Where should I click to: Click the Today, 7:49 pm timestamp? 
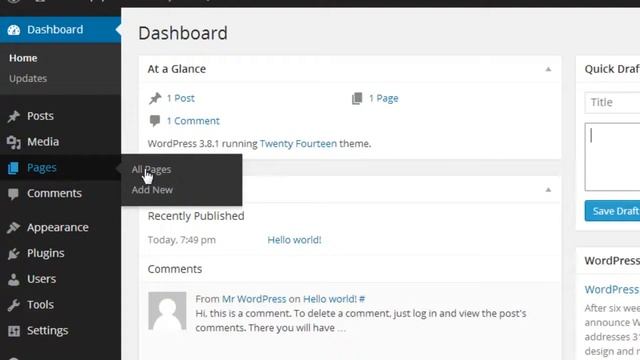pyautogui.click(x=182, y=240)
